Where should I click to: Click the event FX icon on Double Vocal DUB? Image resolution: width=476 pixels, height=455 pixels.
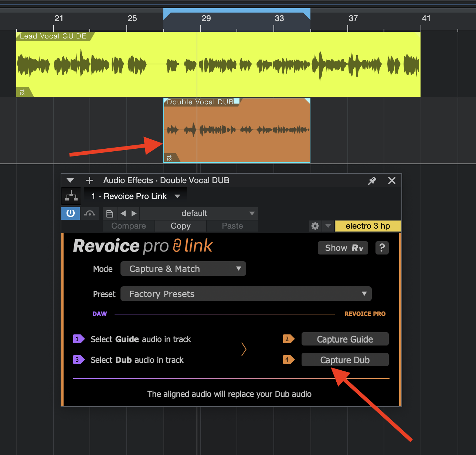coord(169,158)
